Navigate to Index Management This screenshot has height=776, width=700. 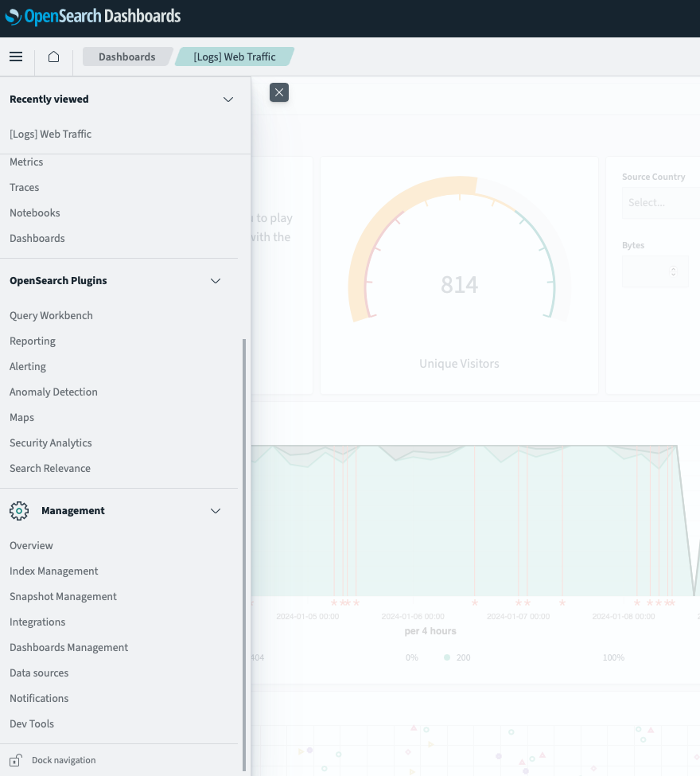(x=54, y=571)
